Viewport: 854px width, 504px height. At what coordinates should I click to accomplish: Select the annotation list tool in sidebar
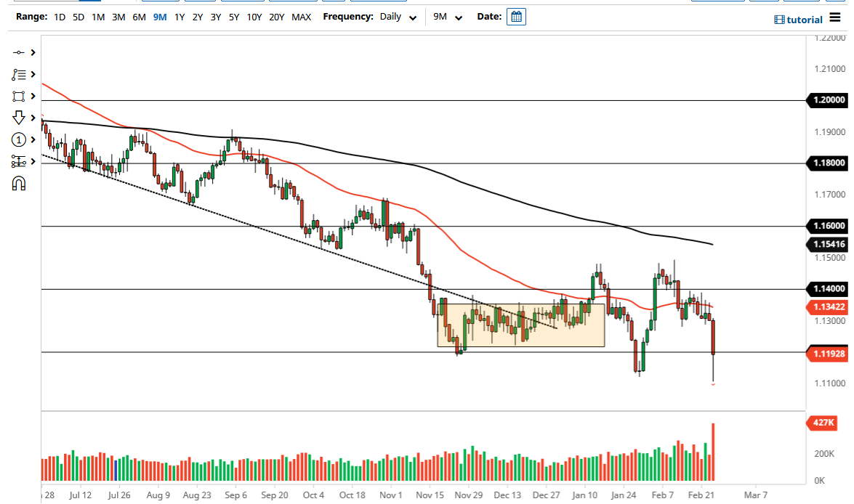pyautogui.click(x=20, y=74)
